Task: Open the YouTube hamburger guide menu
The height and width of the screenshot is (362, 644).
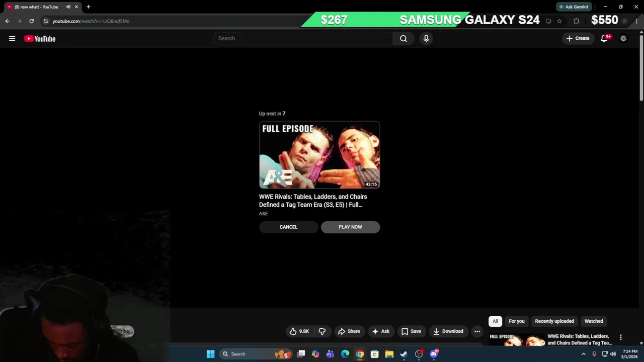Action: 12,39
